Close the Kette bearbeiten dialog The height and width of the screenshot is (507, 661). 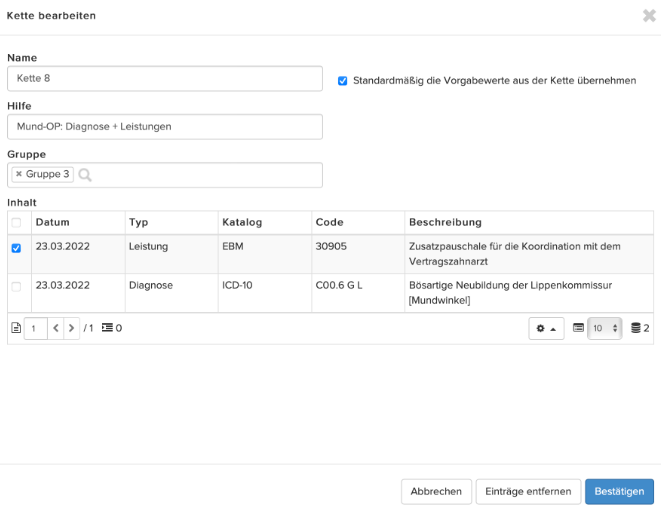(649, 16)
